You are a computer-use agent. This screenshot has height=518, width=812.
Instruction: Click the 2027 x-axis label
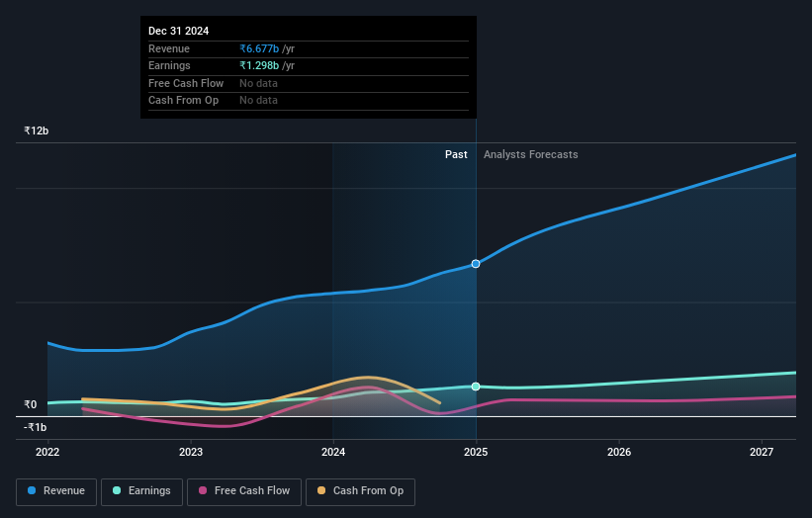[762, 453]
